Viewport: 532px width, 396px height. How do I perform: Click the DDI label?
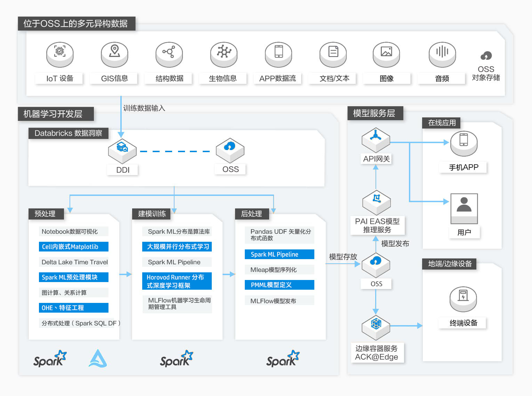click(123, 170)
